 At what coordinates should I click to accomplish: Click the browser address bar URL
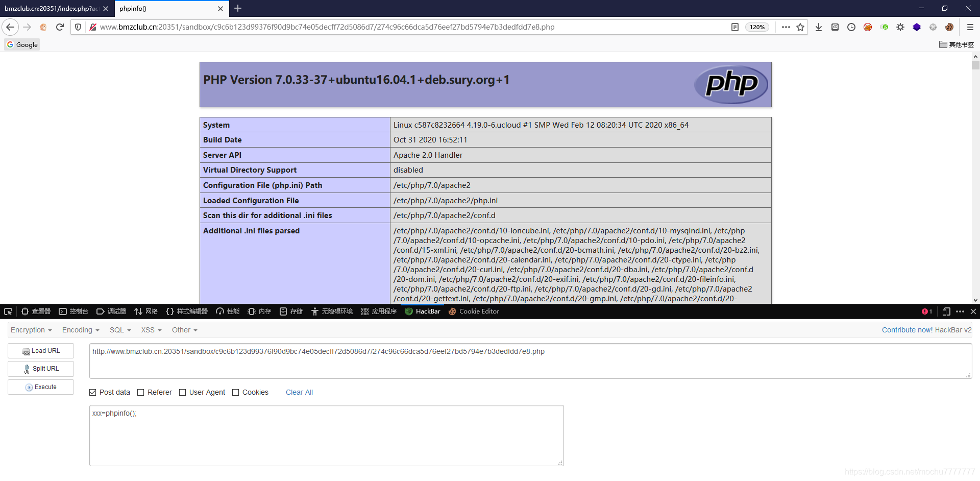coord(327,27)
